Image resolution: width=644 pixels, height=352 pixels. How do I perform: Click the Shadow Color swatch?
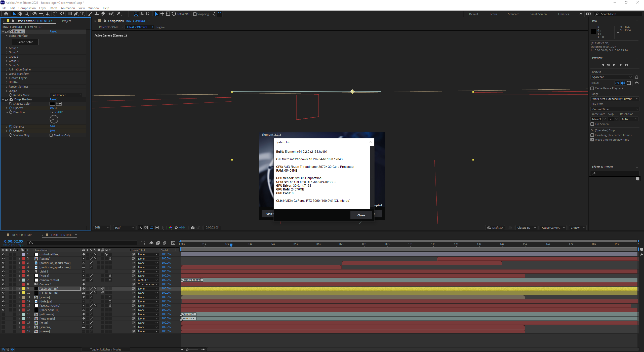(x=52, y=103)
